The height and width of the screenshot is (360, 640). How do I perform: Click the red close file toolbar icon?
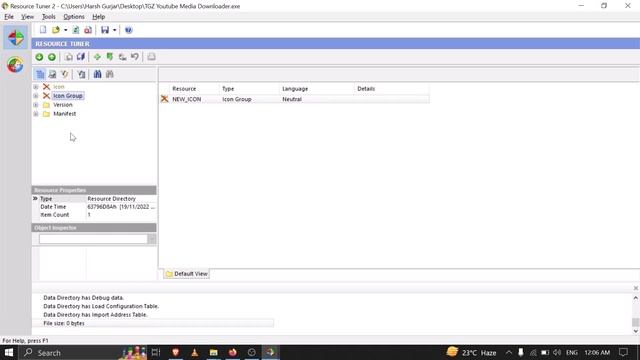(x=88, y=30)
